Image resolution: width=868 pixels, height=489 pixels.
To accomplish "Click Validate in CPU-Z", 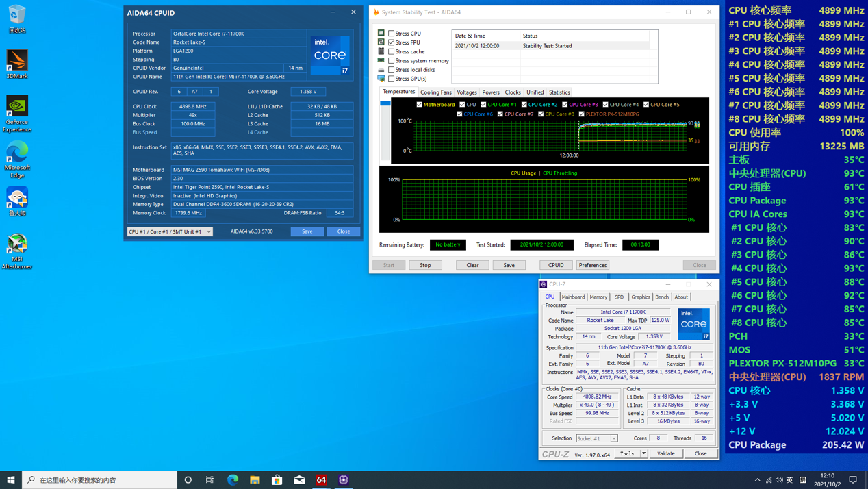I will click(x=665, y=453).
